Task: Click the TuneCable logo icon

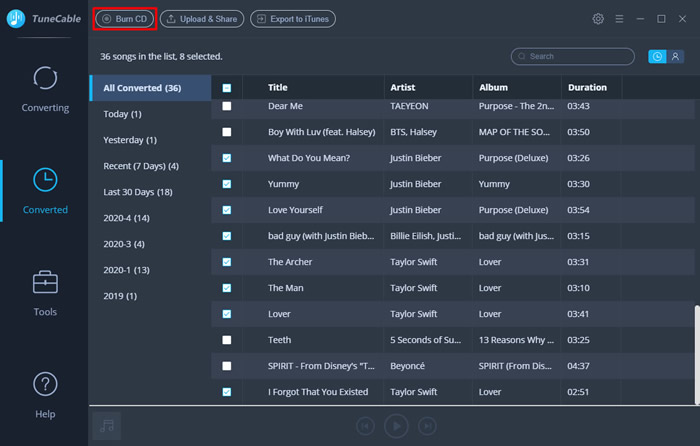Action: coord(16,18)
